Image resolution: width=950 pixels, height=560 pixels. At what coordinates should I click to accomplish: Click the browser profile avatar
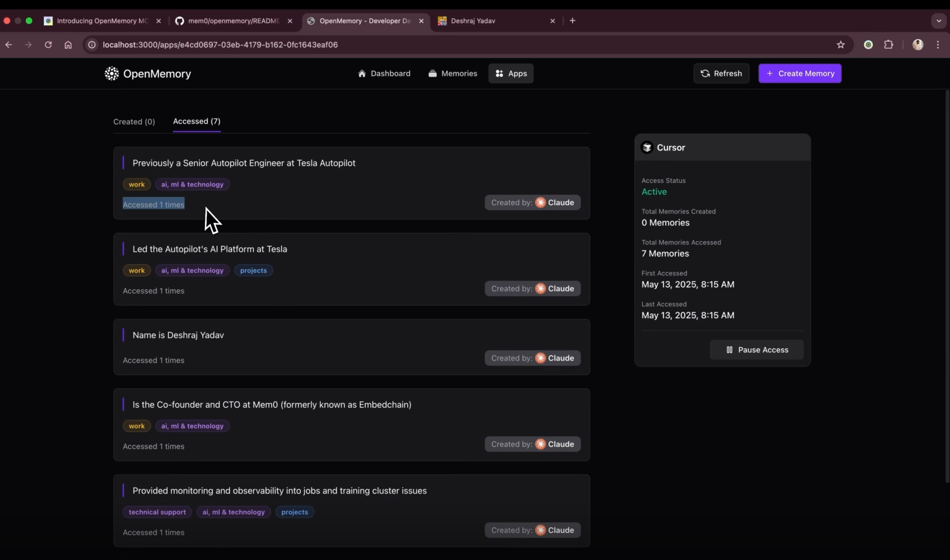[x=918, y=45]
